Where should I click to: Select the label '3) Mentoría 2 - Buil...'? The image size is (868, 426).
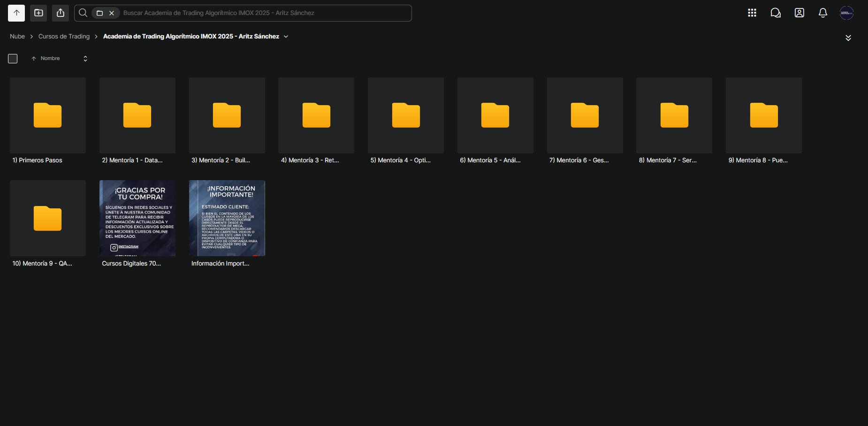221,160
